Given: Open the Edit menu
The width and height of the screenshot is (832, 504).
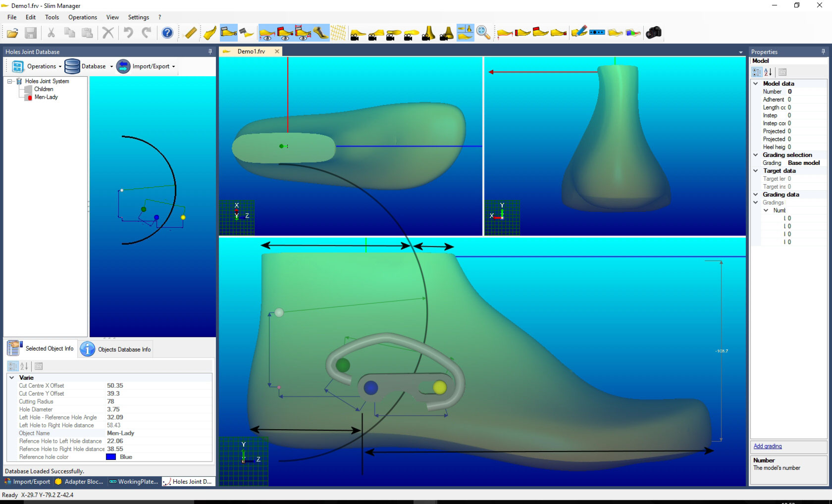Looking at the screenshot, I should pyautogui.click(x=31, y=17).
